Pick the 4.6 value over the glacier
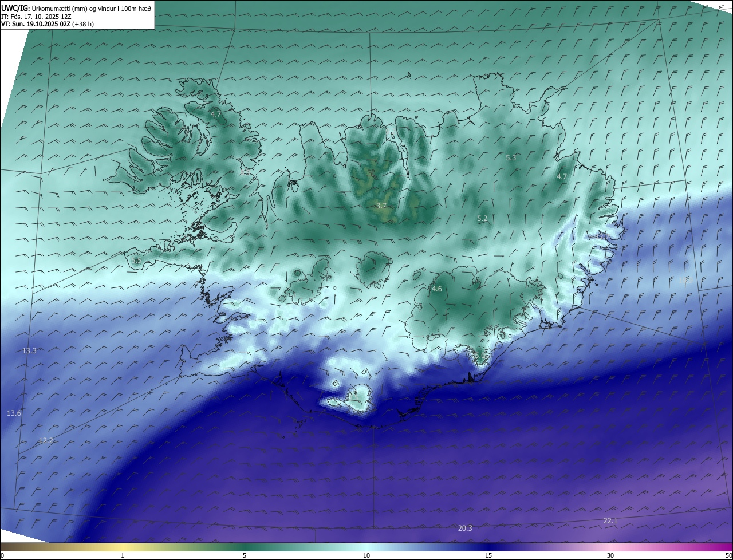 coord(437,289)
